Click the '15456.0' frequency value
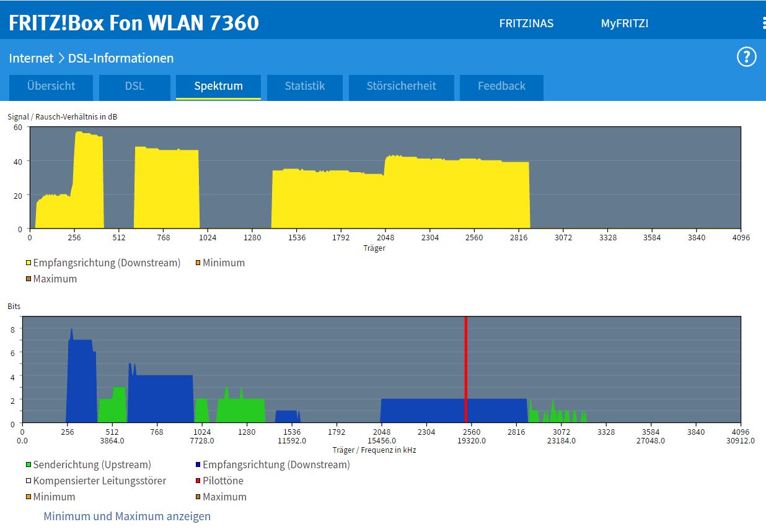 coord(382,441)
